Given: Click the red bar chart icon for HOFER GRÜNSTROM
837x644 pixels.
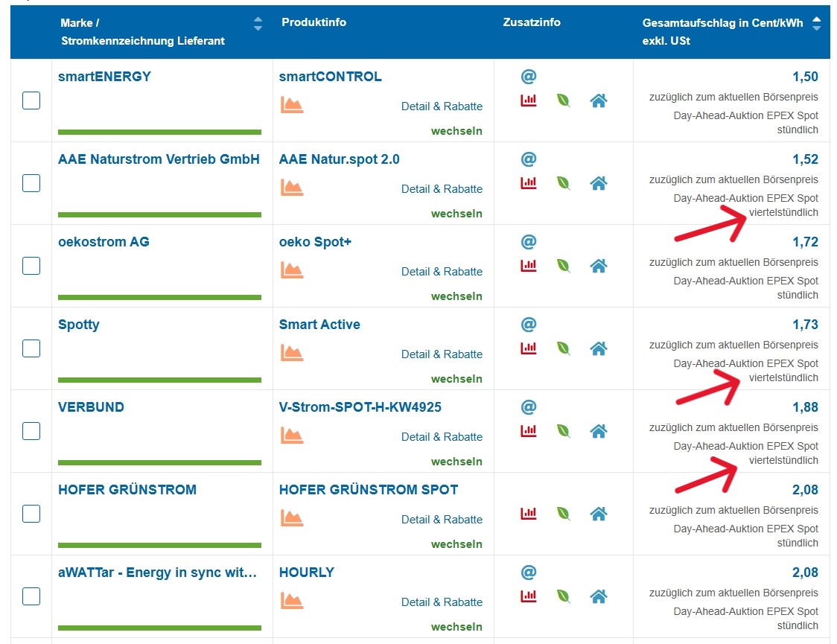Looking at the screenshot, I should [x=529, y=514].
